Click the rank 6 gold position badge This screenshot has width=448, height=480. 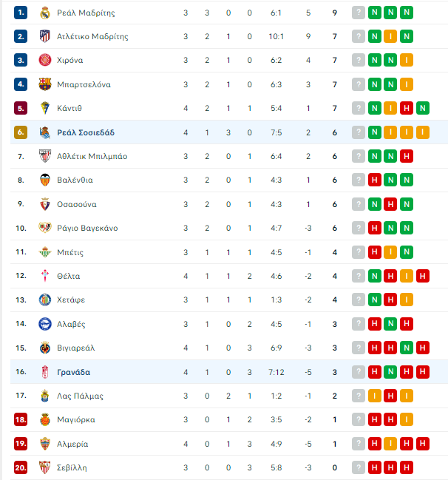coord(21,132)
